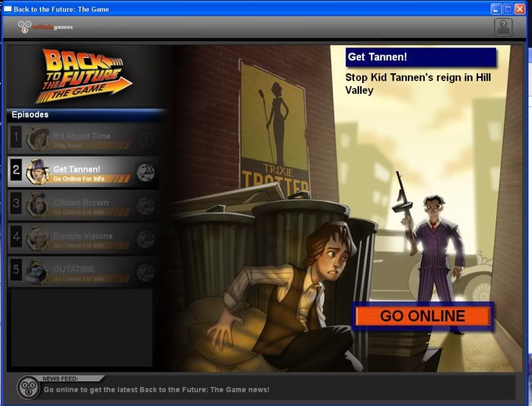This screenshot has width=532, height=406.
Task: Click the news feed Telltale icon
Action: pos(29,387)
